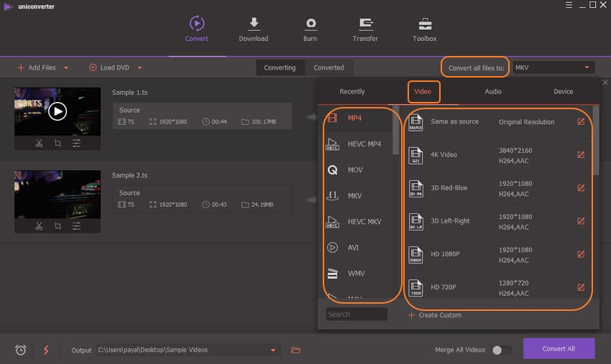The height and width of the screenshot is (364, 611).
Task: Switch to the Recently tab
Action: coord(352,91)
